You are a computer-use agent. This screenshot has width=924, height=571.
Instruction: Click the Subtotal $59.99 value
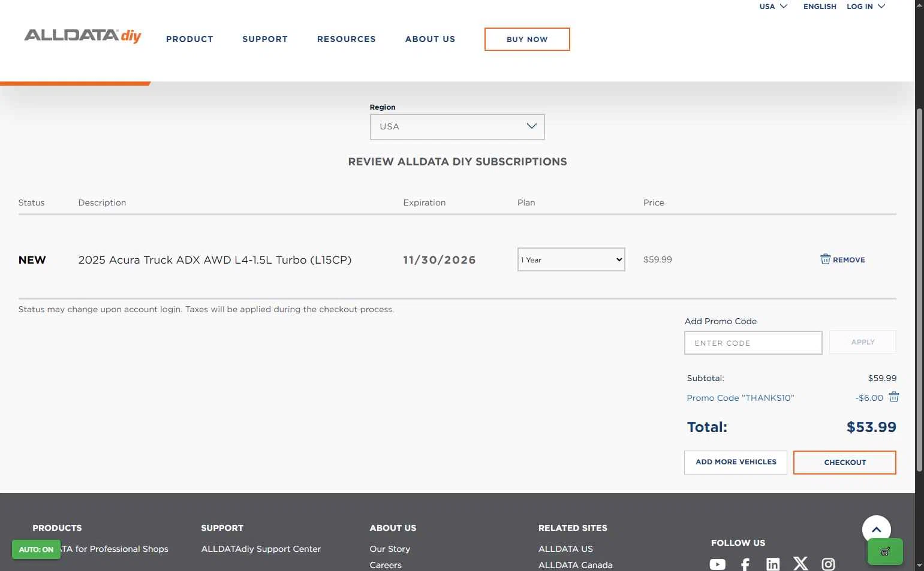coord(882,378)
